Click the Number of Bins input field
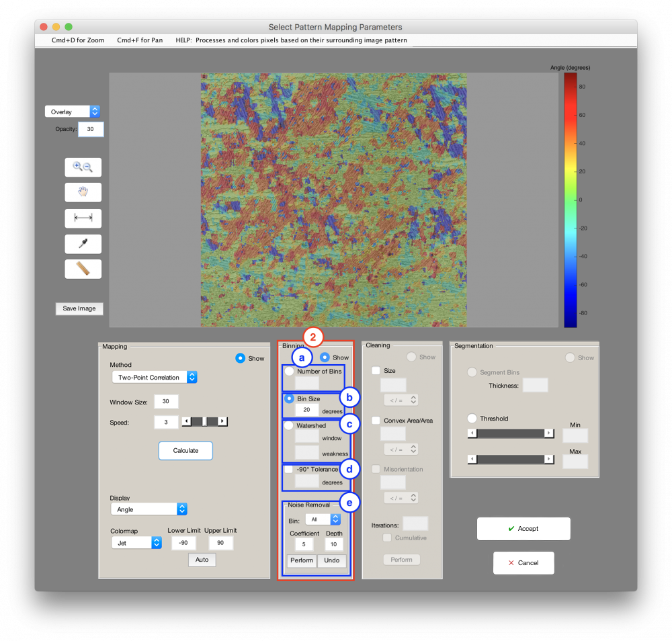This screenshot has width=672, height=641. click(x=307, y=382)
